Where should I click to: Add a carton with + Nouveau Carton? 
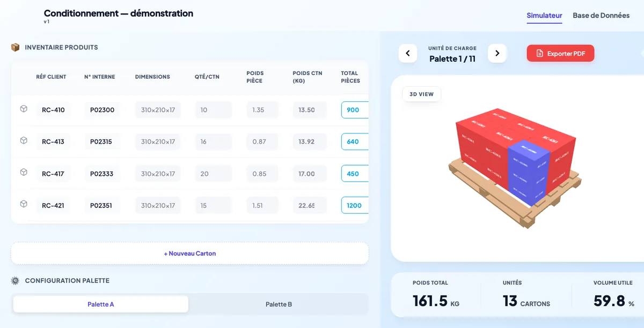(x=190, y=254)
